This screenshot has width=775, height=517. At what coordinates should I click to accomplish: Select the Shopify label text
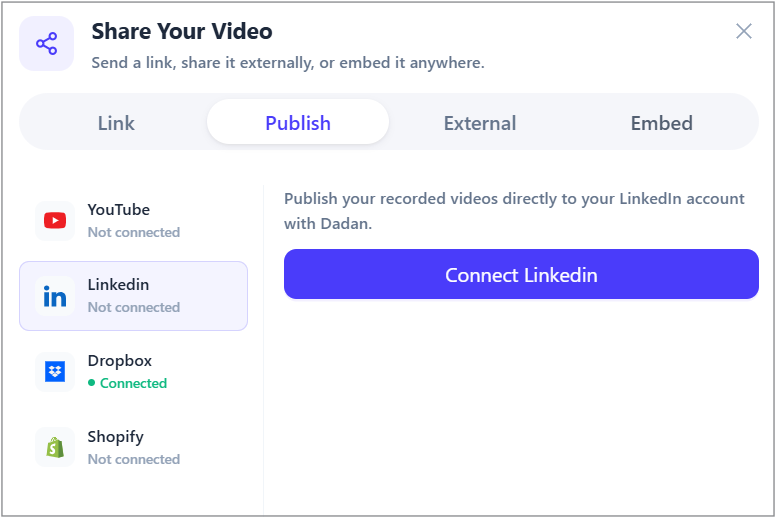[116, 437]
